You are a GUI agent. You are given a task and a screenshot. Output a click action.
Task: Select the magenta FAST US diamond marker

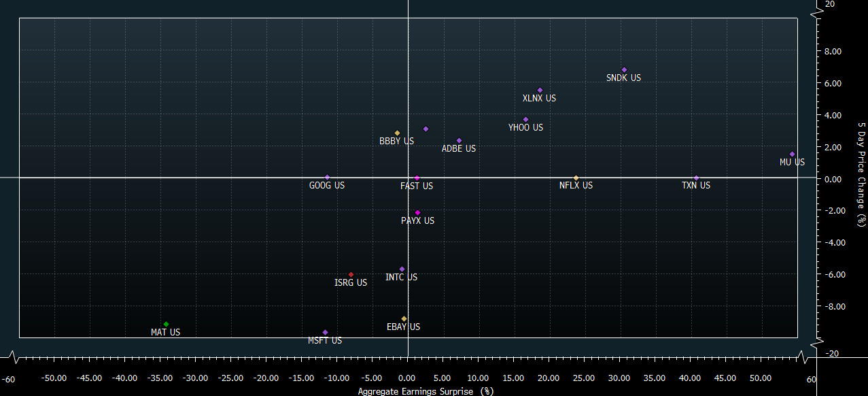[417, 178]
